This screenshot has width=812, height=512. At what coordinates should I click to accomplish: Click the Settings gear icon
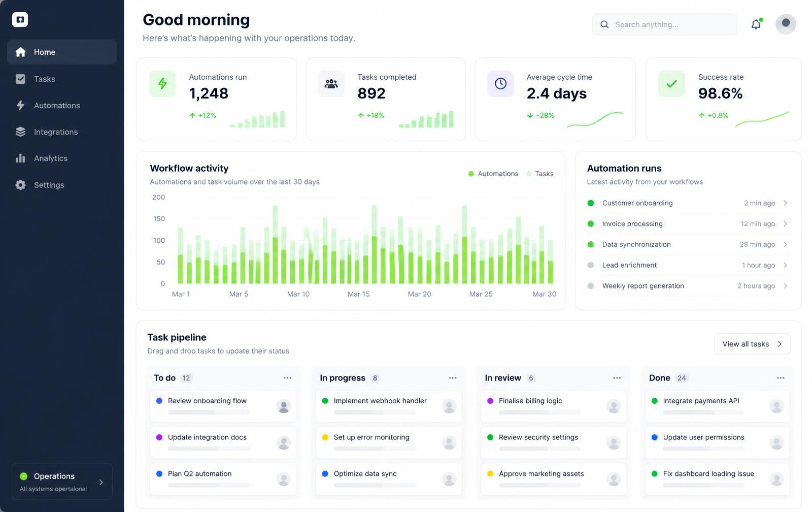click(20, 185)
